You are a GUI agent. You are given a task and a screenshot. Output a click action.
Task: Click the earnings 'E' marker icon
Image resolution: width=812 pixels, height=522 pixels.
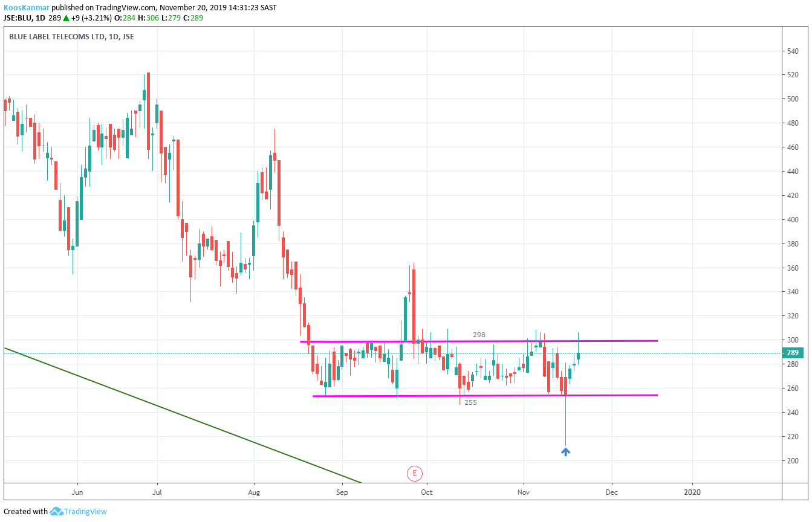(414, 473)
